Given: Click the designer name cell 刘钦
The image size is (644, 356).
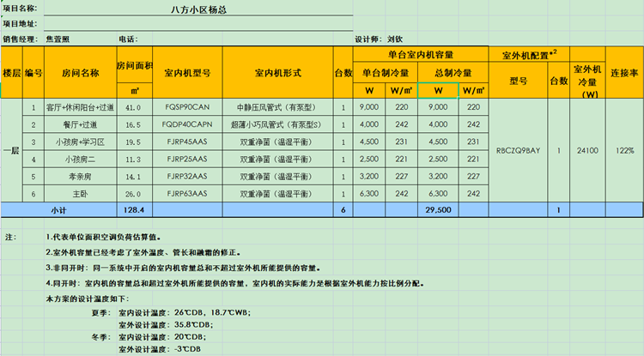Looking at the screenshot, I should [395, 39].
